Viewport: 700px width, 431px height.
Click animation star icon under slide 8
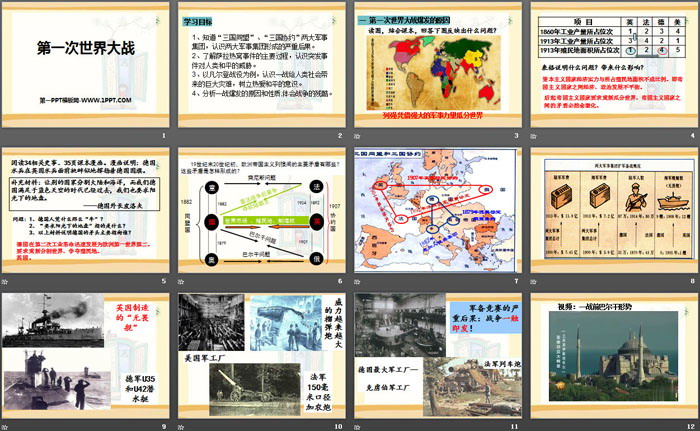point(533,281)
